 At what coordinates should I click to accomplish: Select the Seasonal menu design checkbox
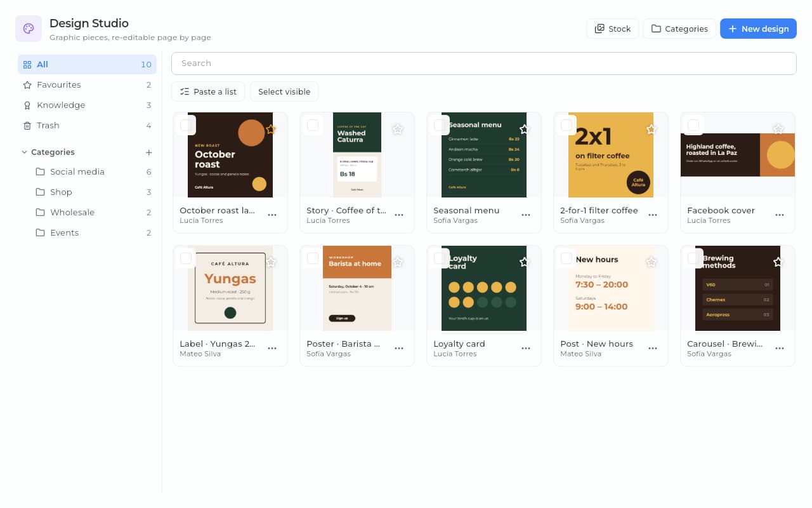coord(440,125)
